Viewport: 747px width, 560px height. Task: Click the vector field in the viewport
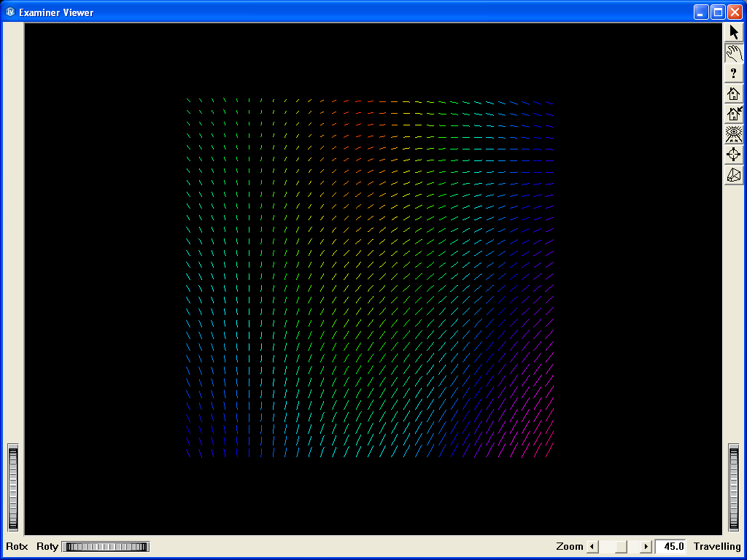click(x=370, y=279)
